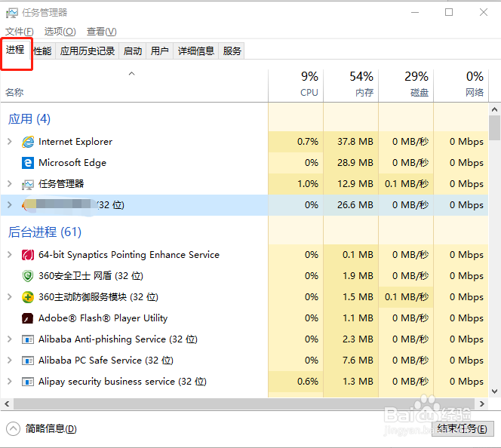This screenshot has width=501, height=448.
Task: Click Alibaba PC Safe memory 7.6 MB
Action: (x=358, y=361)
